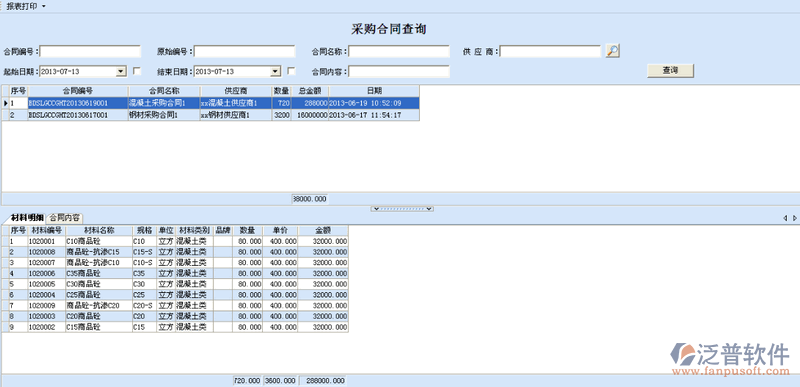The height and width of the screenshot is (387, 800).
Task: Select the C35商品砼 material row
Action: pos(175,273)
